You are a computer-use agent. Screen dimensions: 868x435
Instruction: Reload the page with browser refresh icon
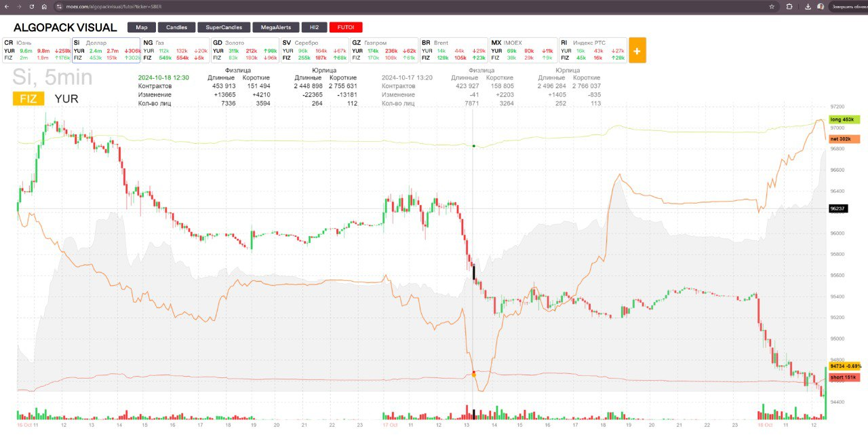coord(28,6)
